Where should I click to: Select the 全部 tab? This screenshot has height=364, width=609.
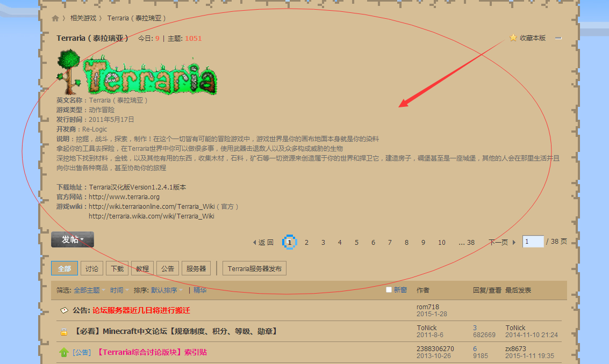pos(65,268)
